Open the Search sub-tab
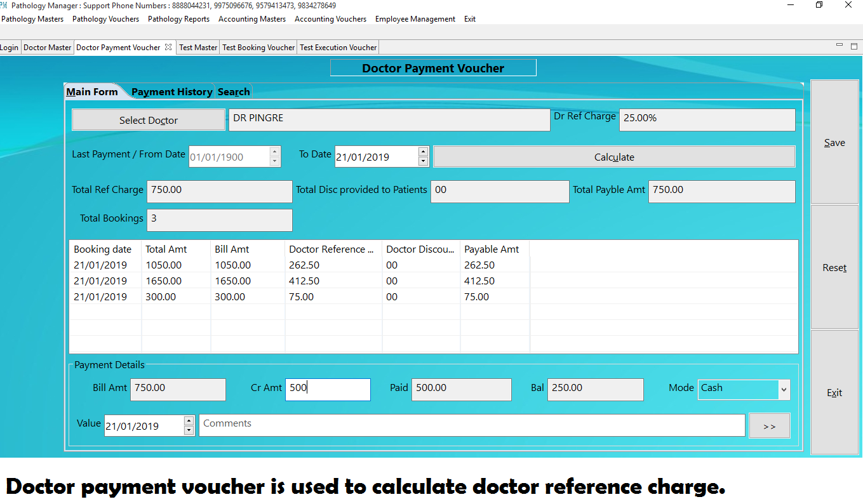The width and height of the screenshot is (863, 504). click(234, 91)
